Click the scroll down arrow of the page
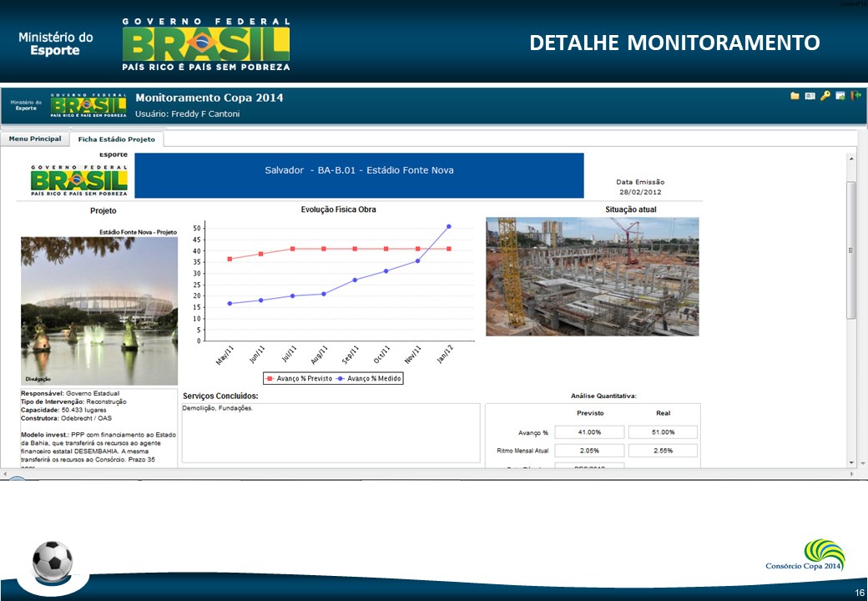 850,462
